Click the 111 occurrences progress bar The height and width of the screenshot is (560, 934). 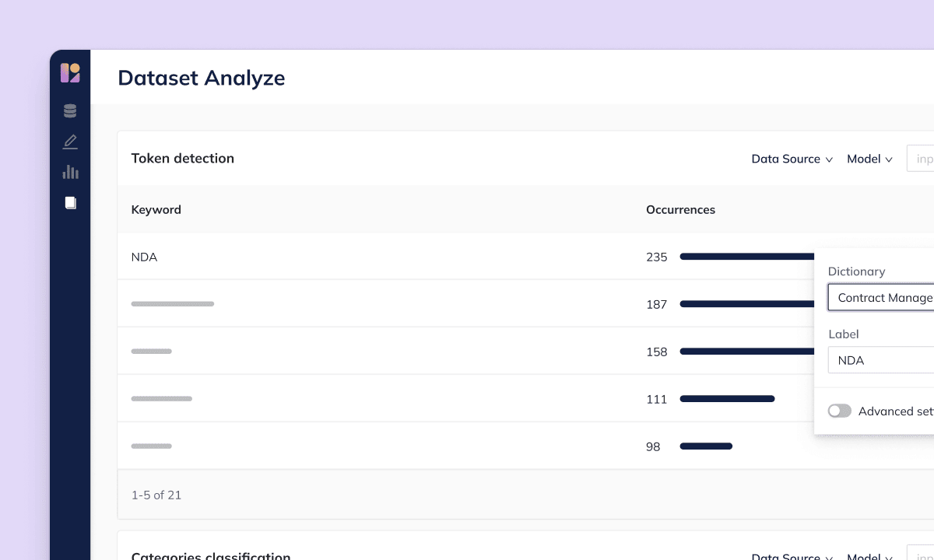[728, 399]
